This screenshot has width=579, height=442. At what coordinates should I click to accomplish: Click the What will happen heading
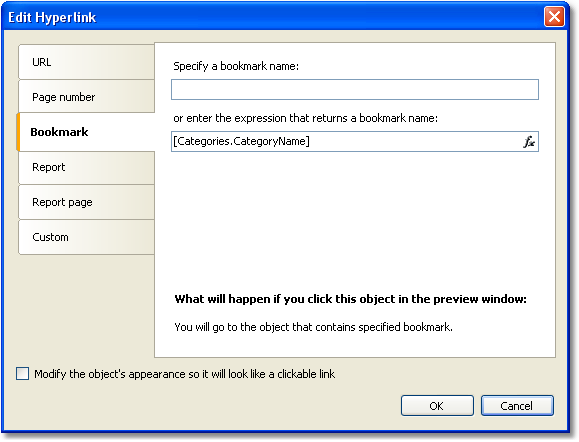click(x=350, y=299)
